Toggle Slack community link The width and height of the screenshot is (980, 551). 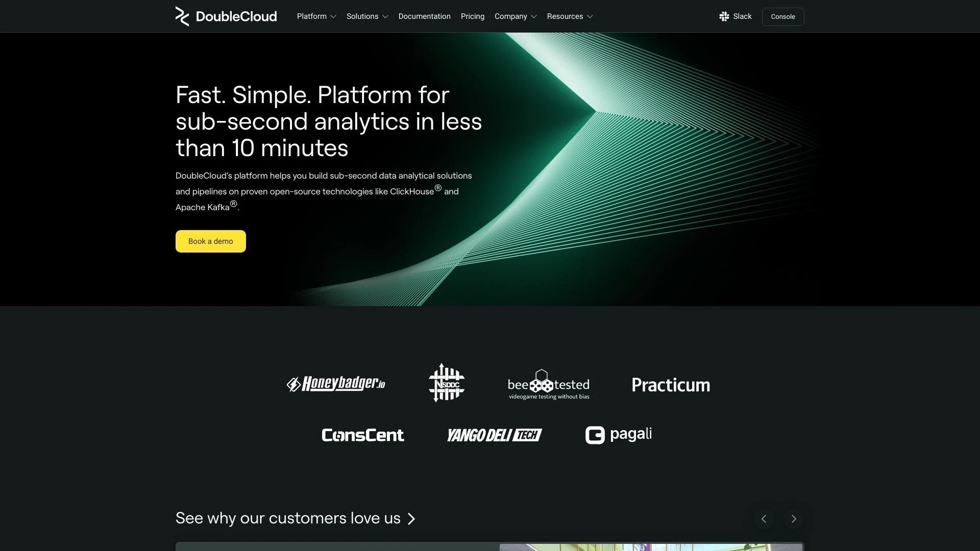point(735,16)
